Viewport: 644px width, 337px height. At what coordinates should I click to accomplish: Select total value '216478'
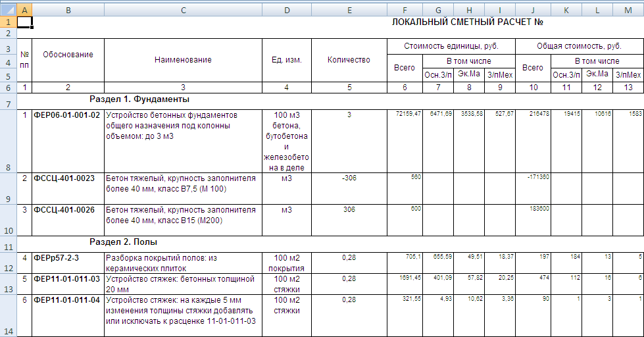[533, 141]
